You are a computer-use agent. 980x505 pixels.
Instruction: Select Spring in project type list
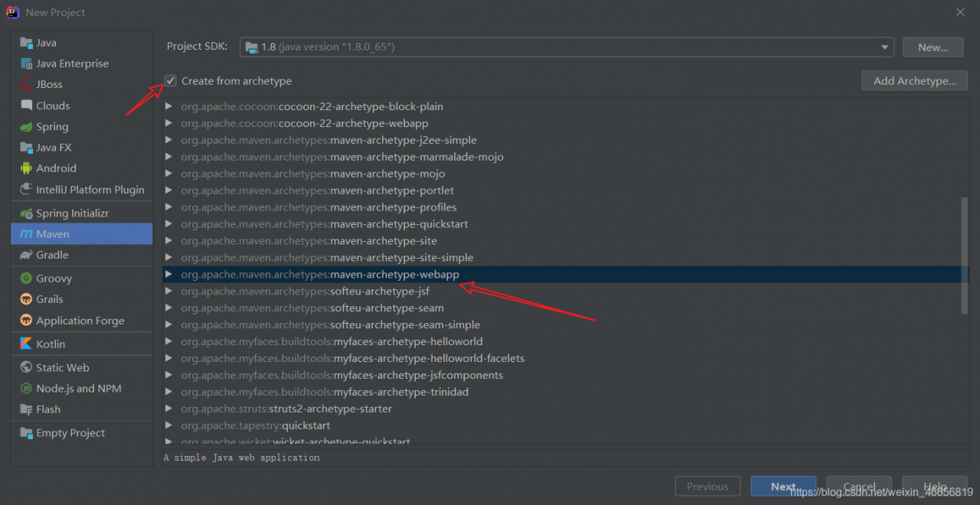[x=81, y=126]
